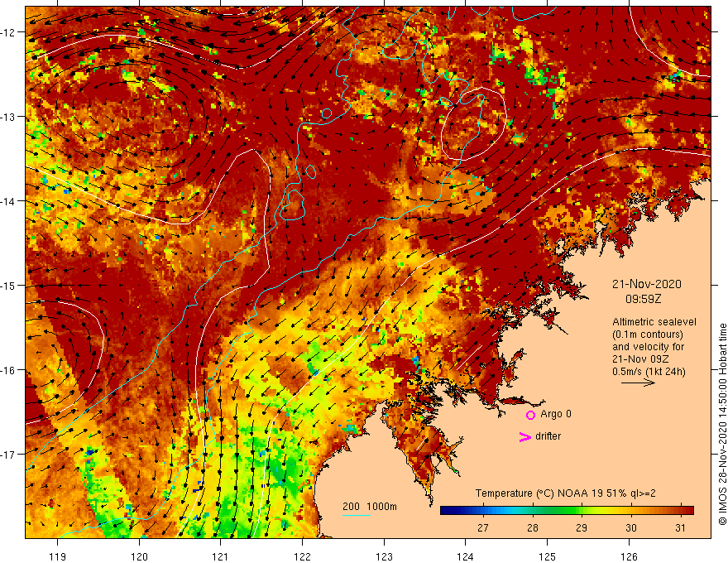Click the 27 value under the color bar
This screenshot has height=563, width=728.
coord(483,527)
